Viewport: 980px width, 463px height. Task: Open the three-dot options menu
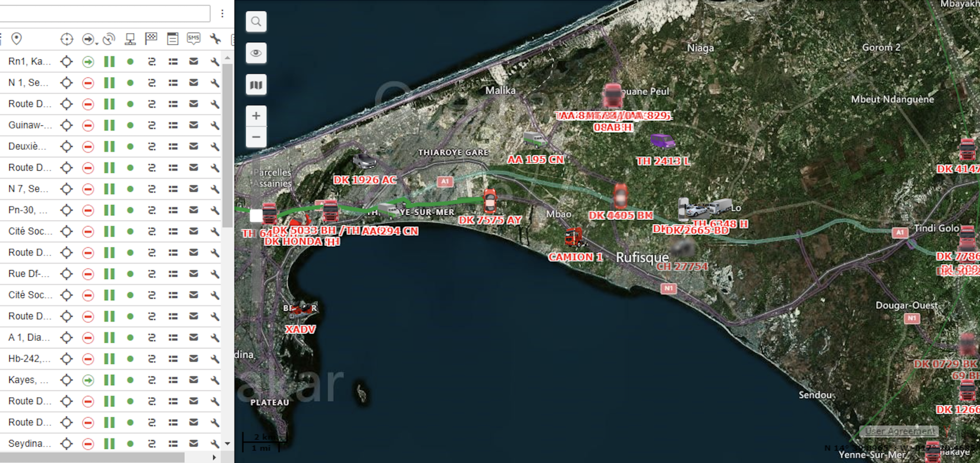(x=223, y=13)
